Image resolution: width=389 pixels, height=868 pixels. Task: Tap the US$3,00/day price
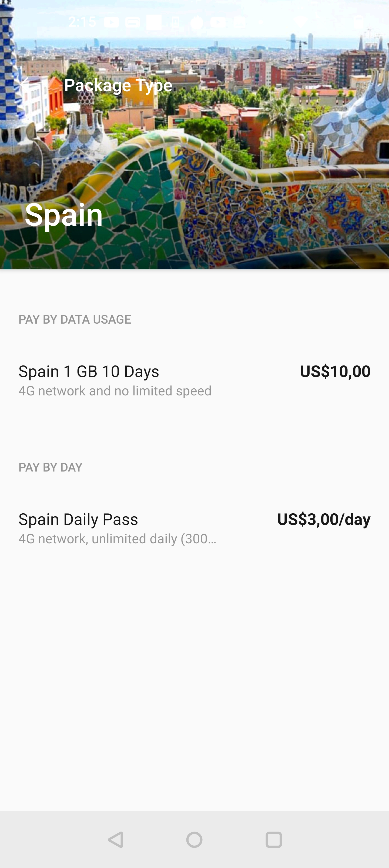point(324,519)
